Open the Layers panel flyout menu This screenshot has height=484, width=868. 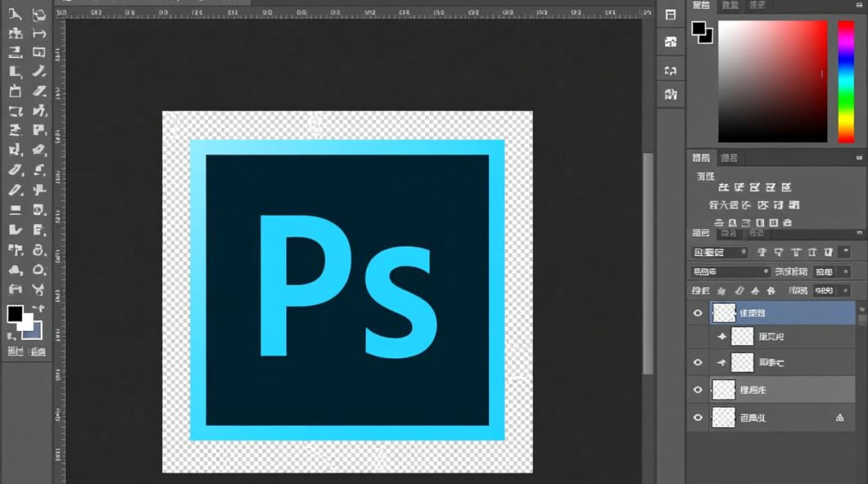point(859,233)
